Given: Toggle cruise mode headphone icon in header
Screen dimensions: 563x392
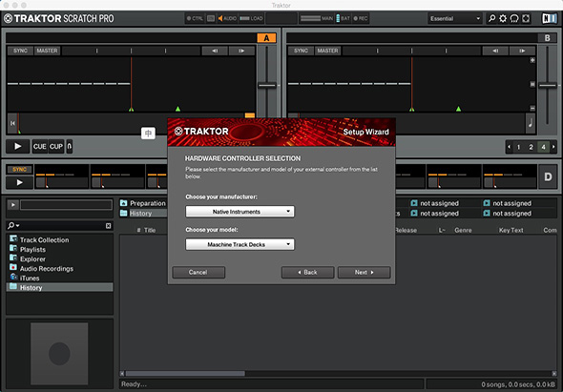Looking at the screenshot, I should coord(514,18).
